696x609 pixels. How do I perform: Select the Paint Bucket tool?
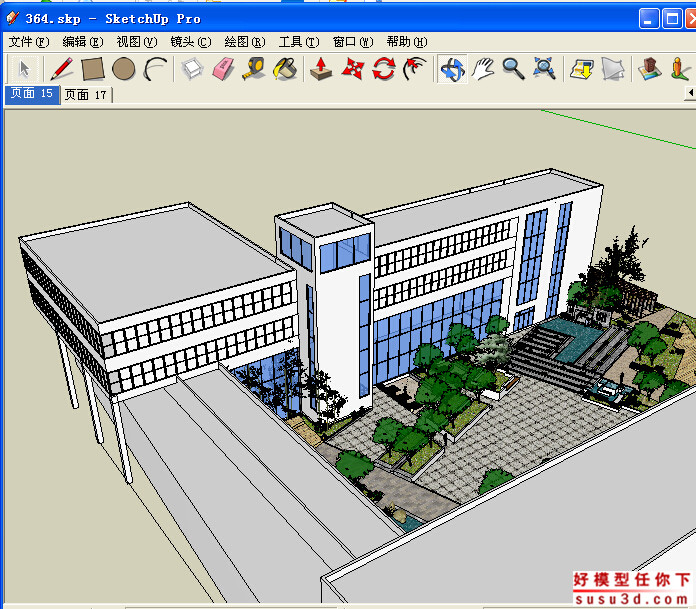point(285,69)
